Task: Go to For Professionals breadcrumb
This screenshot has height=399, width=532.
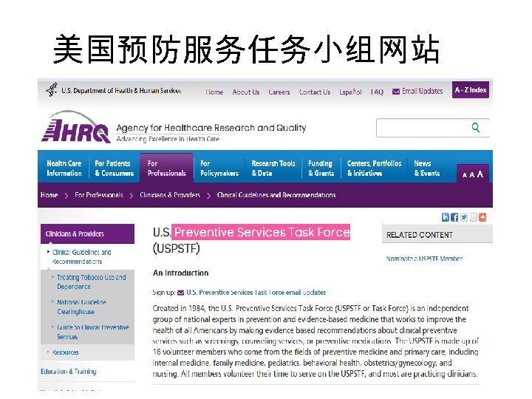Action: 99,195
